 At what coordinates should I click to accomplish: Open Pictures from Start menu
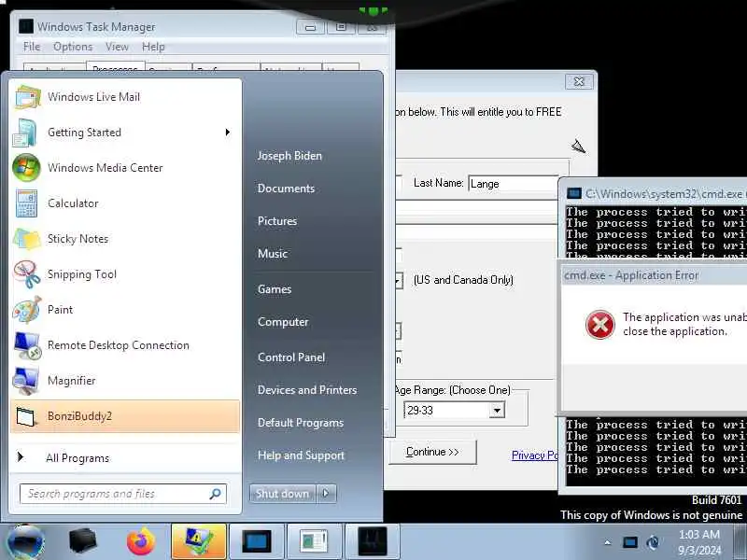pyautogui.click(x=277, y=221)
